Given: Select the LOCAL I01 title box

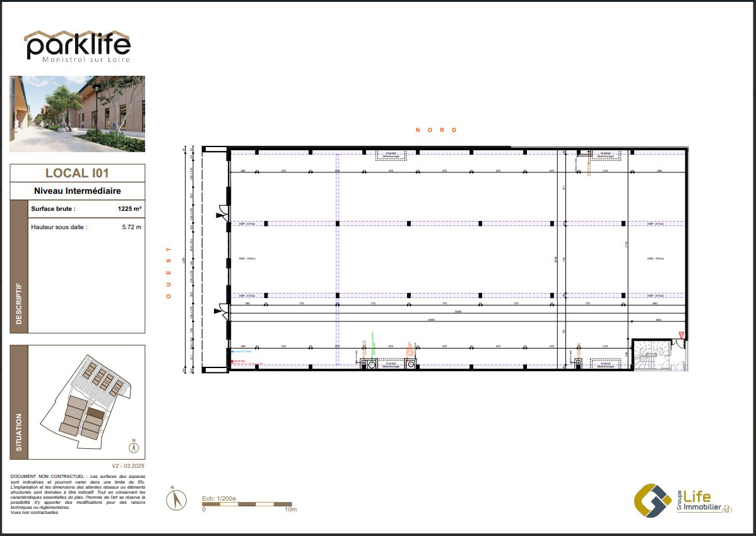Looking at the screenshot, I should (x=78, y=173).
